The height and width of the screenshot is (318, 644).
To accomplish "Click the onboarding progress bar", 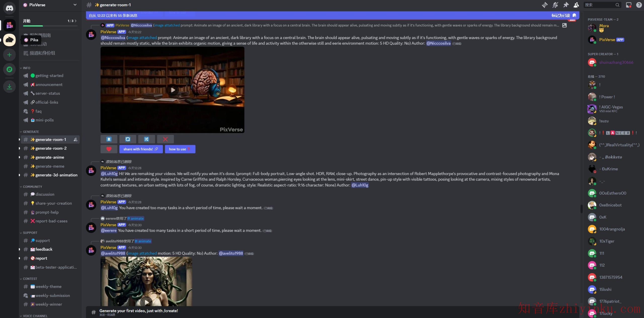I will coord(50,26).
